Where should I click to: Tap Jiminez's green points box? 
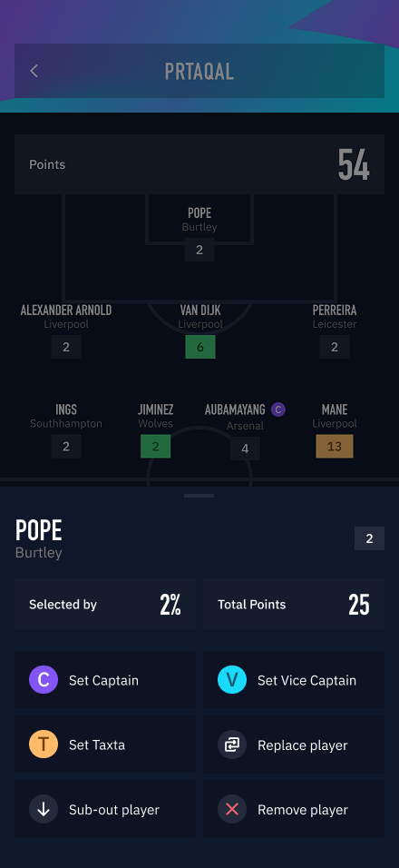click(x=155, y=446)
